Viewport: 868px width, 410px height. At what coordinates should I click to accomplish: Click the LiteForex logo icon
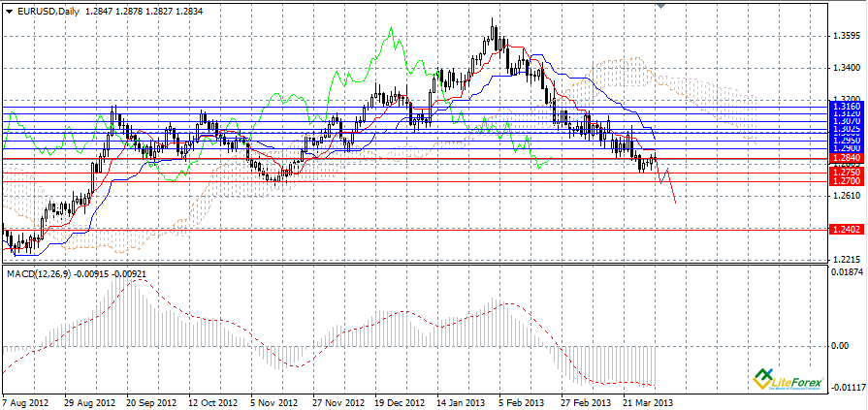(x=762, y=378)
